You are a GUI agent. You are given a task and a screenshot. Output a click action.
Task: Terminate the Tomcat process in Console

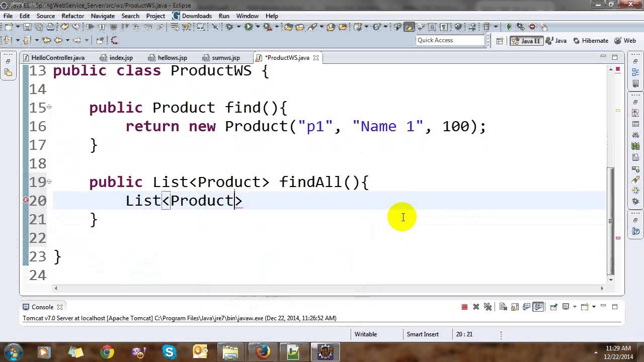(x=464, y=307)
